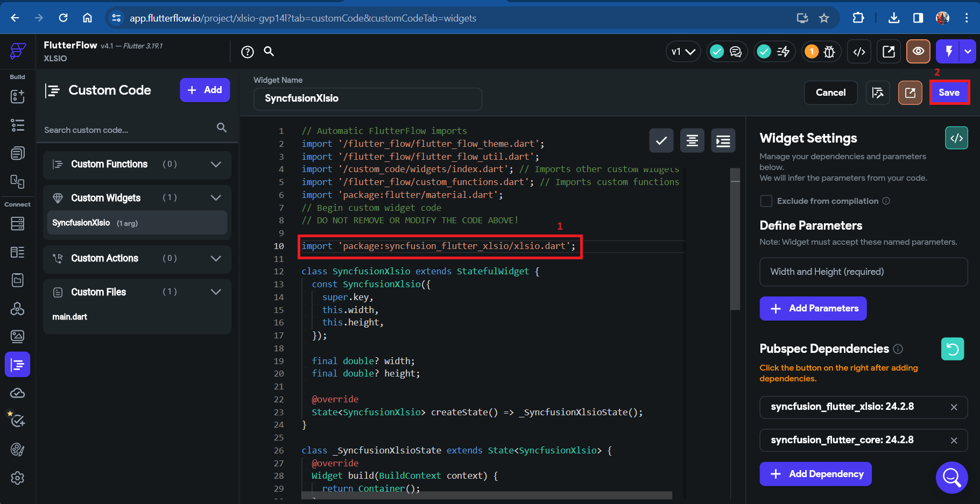Click the info icon beside Pubspec Dependencies
The height and width of the screenshot is (504, 980).
coord(898,349)
